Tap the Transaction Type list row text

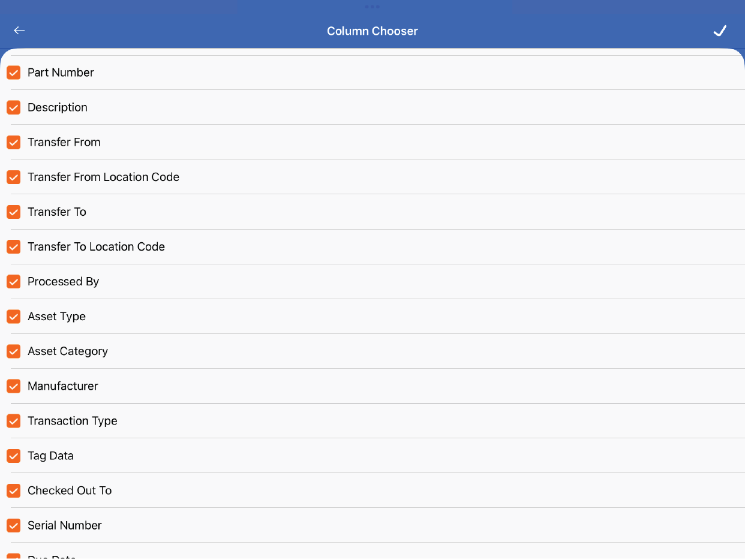click(x=73, y=421)
